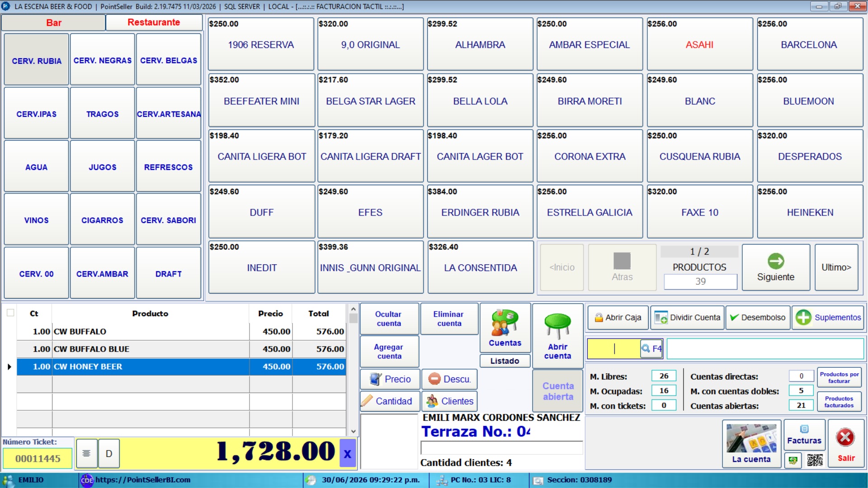Select the CW BUFFALO ticket row

[x=181, y=331]
